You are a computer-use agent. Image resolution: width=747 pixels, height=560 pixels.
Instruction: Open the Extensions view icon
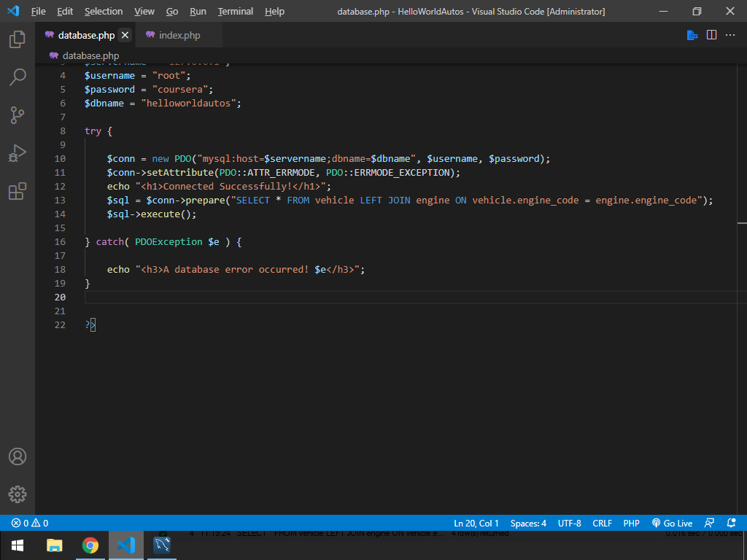(x=18, y=191)
